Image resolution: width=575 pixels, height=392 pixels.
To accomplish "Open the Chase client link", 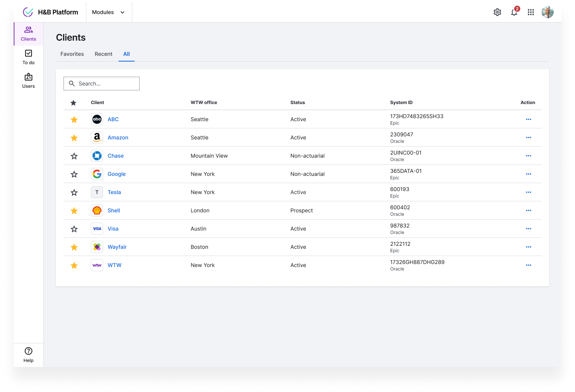I will 116,156.
